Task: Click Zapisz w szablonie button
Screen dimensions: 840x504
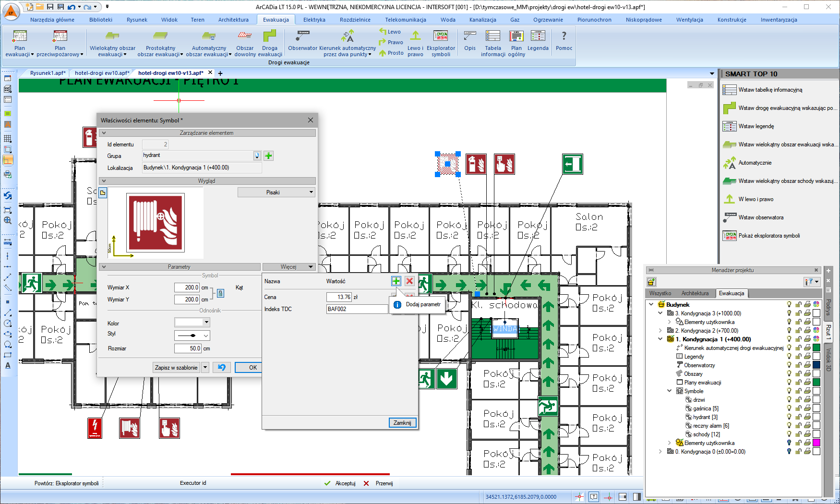Action: click(x=176, y=367)
